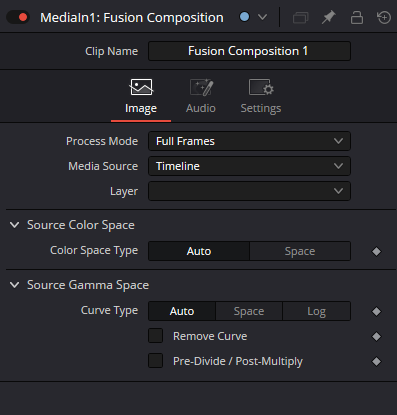Click the Curve Type keyframe diamond
The width and height of the screenshot is (397, 415).
376,312
